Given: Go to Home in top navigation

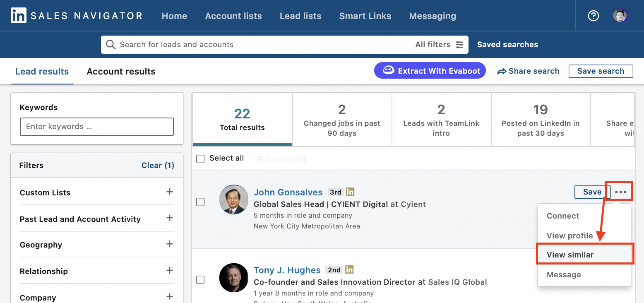Looking at the screenshot, I should click(174, 16).
